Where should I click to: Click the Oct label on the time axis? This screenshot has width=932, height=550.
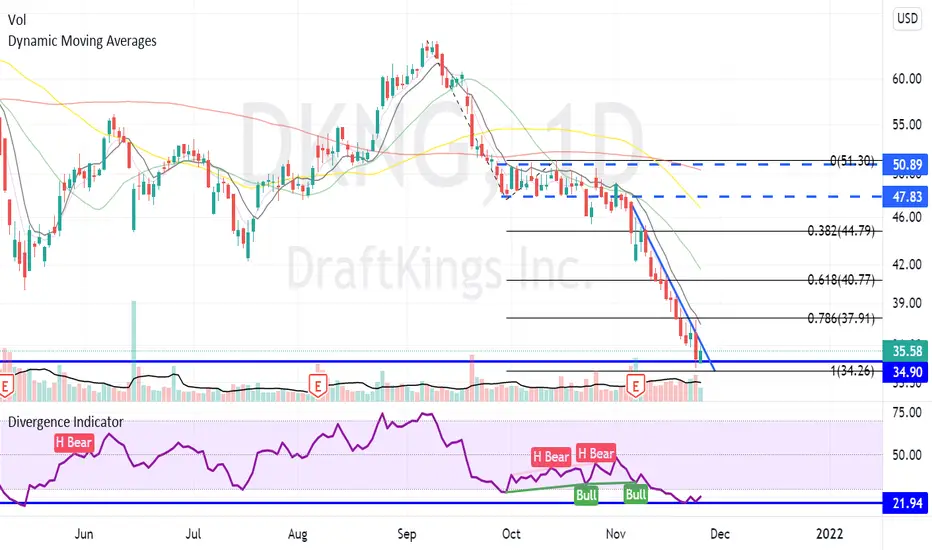(511, 534)
